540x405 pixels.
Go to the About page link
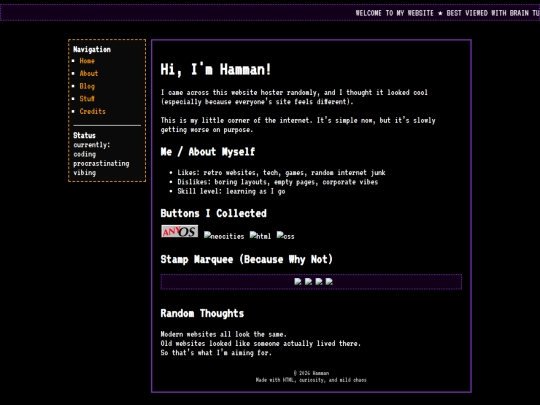tap(89, 73)
